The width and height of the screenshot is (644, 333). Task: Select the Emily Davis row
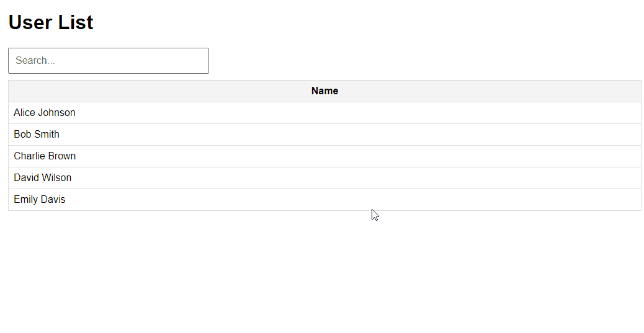coord(324,200)
